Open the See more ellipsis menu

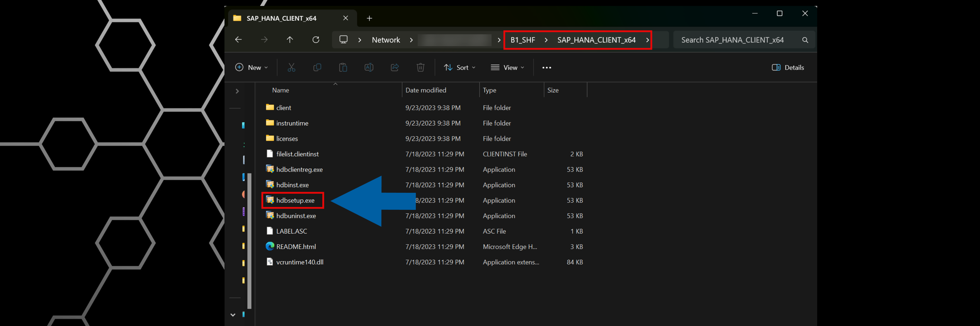click(546, 67)
